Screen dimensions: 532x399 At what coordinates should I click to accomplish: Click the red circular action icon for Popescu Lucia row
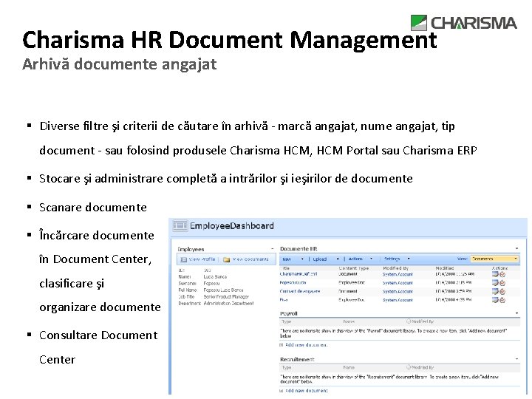coord(502,282)
